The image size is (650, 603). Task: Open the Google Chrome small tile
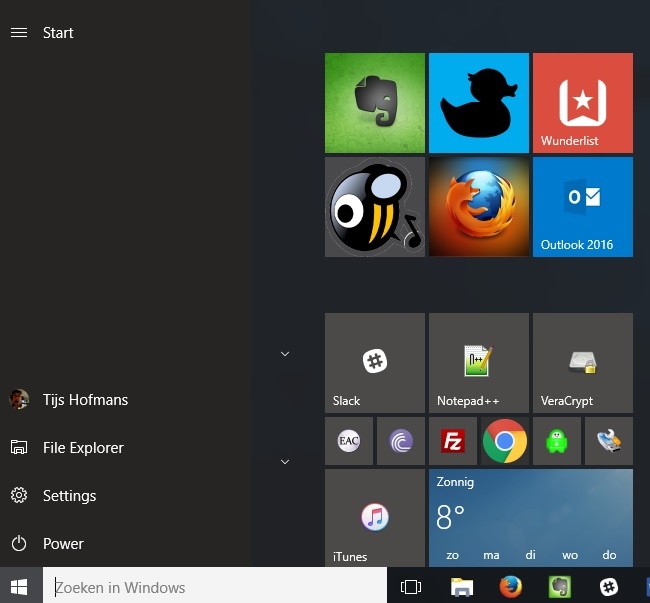[x=505, y=441]
